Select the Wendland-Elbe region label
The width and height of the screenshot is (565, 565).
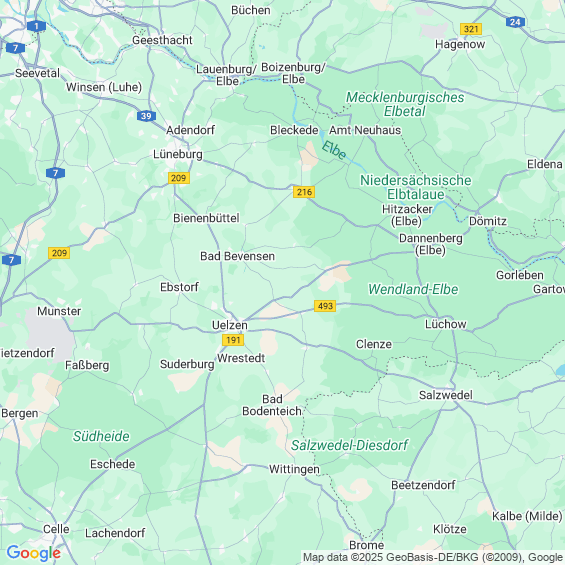413,289
